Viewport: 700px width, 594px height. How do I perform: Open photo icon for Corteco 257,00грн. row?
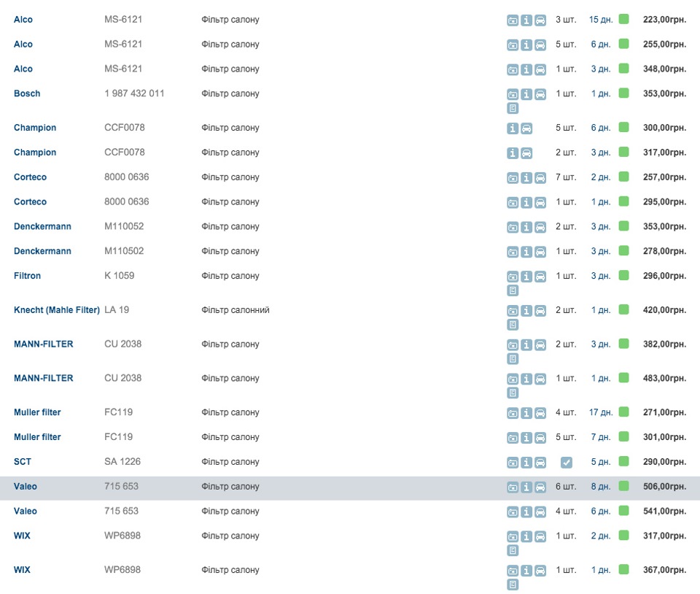[513, 178]
